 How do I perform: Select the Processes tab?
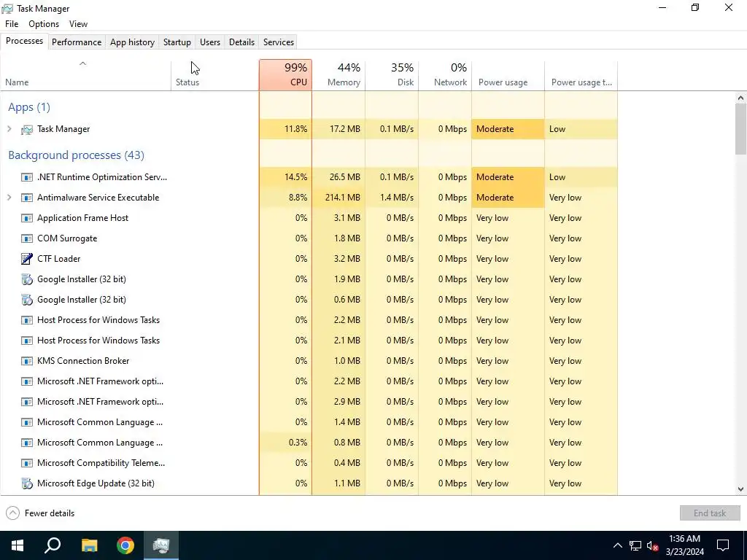point(24,41)
